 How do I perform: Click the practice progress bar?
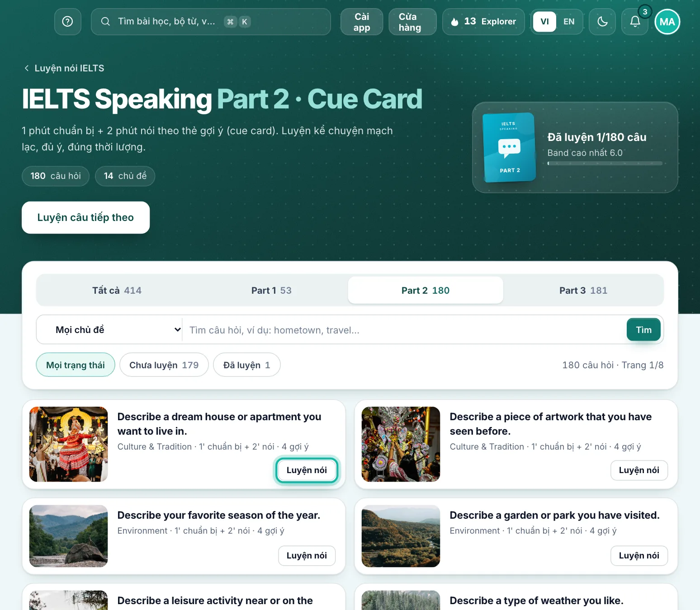pos(605,163)
